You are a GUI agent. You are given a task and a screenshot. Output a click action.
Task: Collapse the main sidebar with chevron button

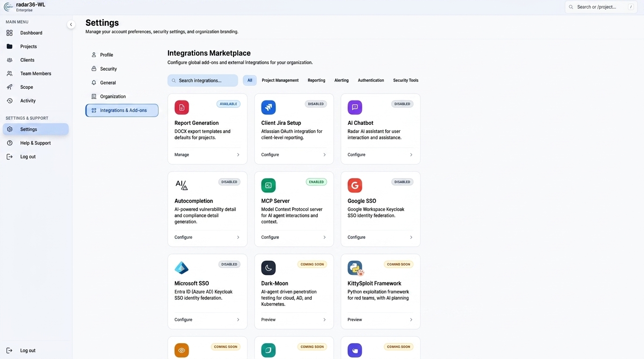71,24
